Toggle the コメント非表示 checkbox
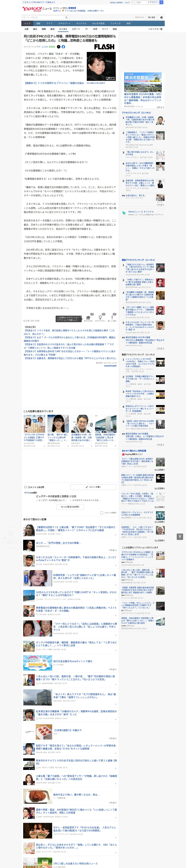Image resolution: width=186 pixels, height=868 pixels. pyautogui.click(x=102, y=513)
